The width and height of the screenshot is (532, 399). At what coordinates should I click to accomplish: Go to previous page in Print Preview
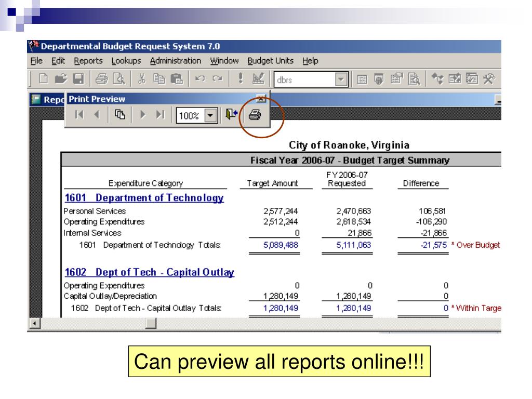[x=97, y=115]
